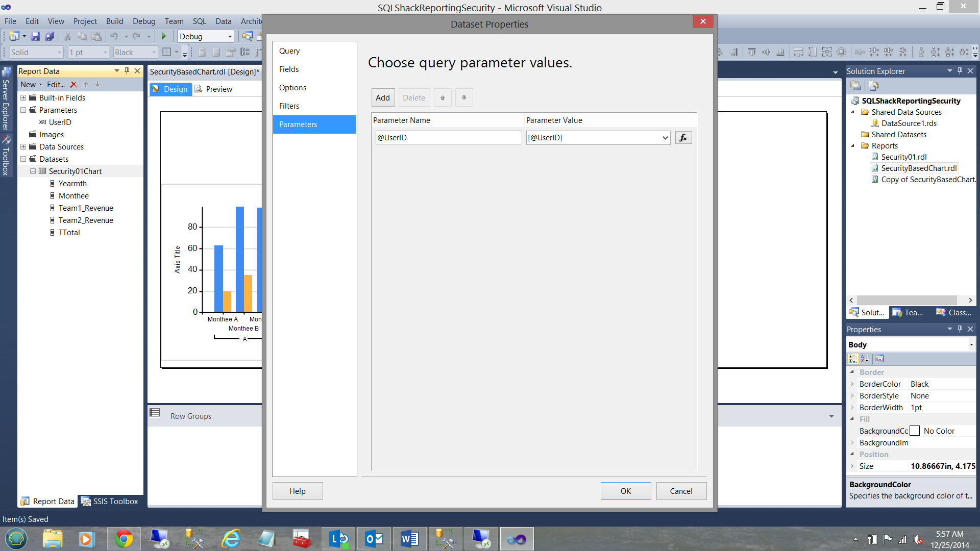Screen dimensions: 980x551
Task: Open the Project menu
Action: [x=85, y=21]
